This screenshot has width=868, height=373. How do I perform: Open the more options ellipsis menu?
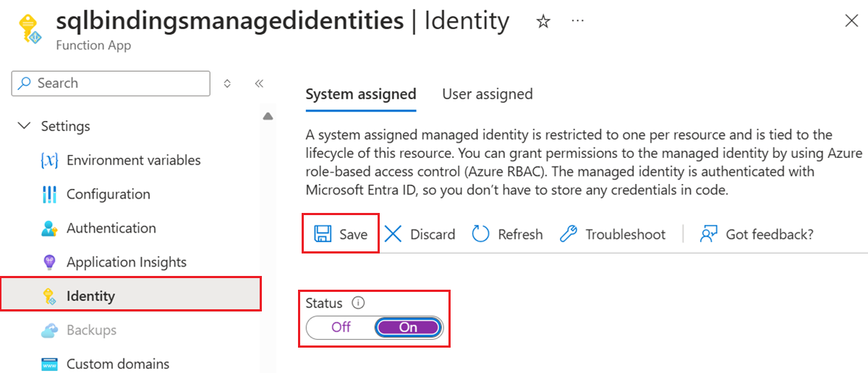pyautogui.click(x=577, y=22)
